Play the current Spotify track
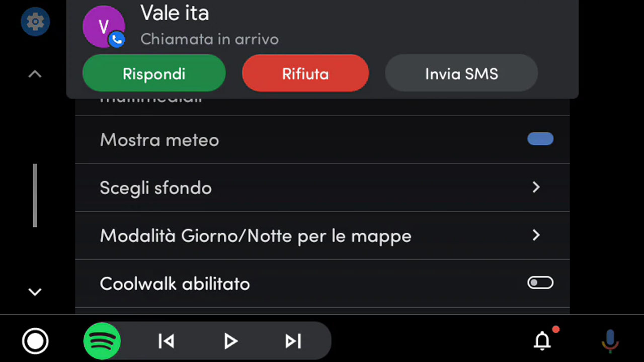Image resolution: width=644 pixels, height=362 pixels. pyautogui.click(x=230, y=341)
